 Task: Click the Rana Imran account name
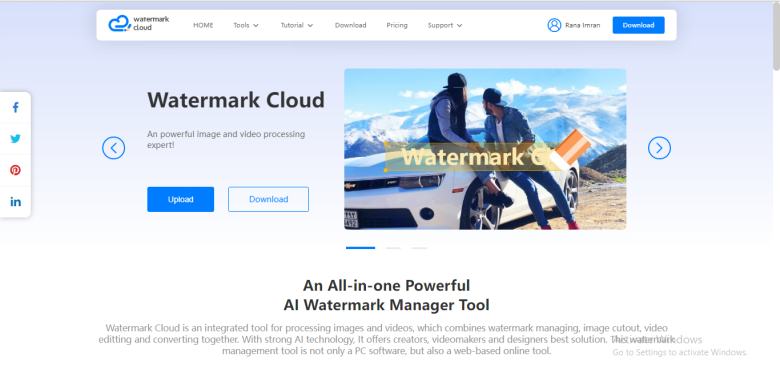pos(583,25)
